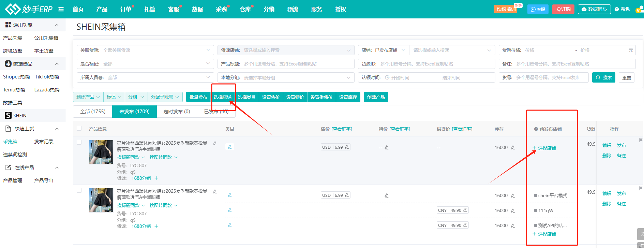Collapse the 数据选品 sidebar section

[x=57, y=64]
